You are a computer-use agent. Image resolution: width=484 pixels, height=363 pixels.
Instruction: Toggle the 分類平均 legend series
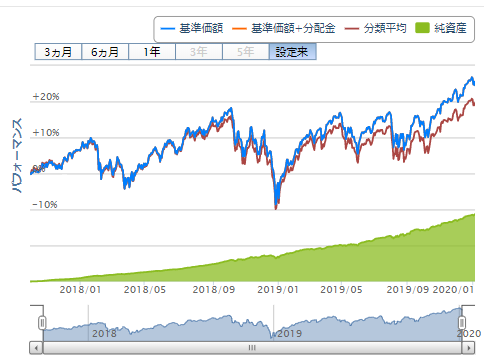(375, 28)
